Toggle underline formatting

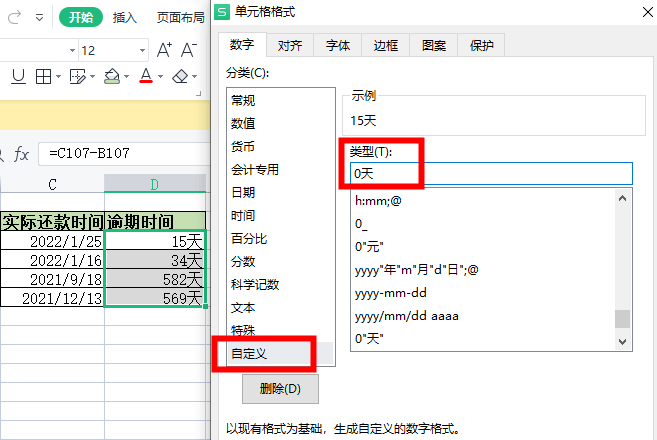click(18, 76)
